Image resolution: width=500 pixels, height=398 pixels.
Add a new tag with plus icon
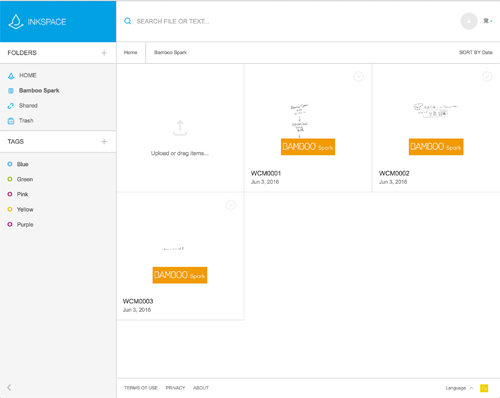tap(104, 142)
